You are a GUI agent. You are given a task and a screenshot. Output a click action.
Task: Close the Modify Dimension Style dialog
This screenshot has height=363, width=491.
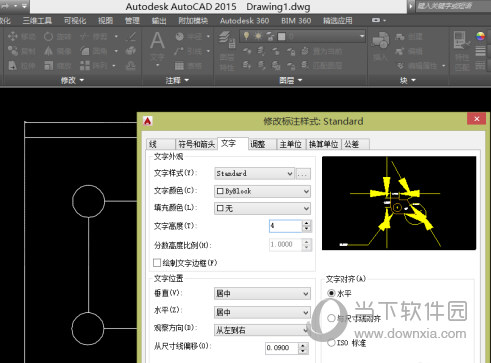(477, 119)
